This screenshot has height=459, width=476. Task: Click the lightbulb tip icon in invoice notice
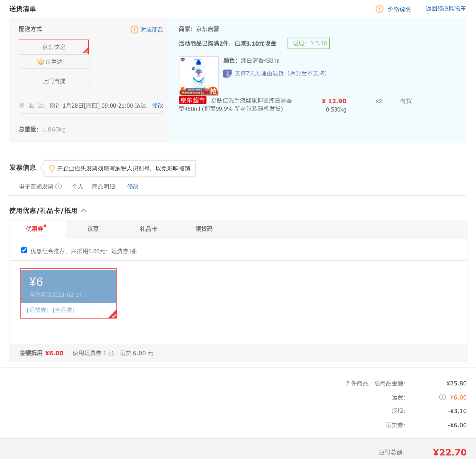(51, 168)
